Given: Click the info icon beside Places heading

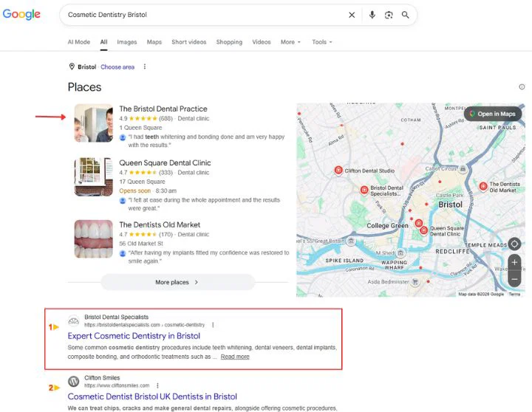Looking at the screenshot, I should point(522,87).
